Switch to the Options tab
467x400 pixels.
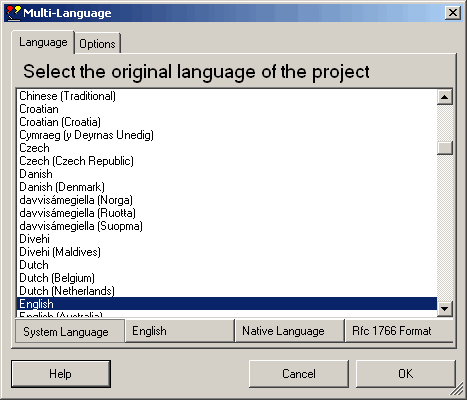(97, 43)
